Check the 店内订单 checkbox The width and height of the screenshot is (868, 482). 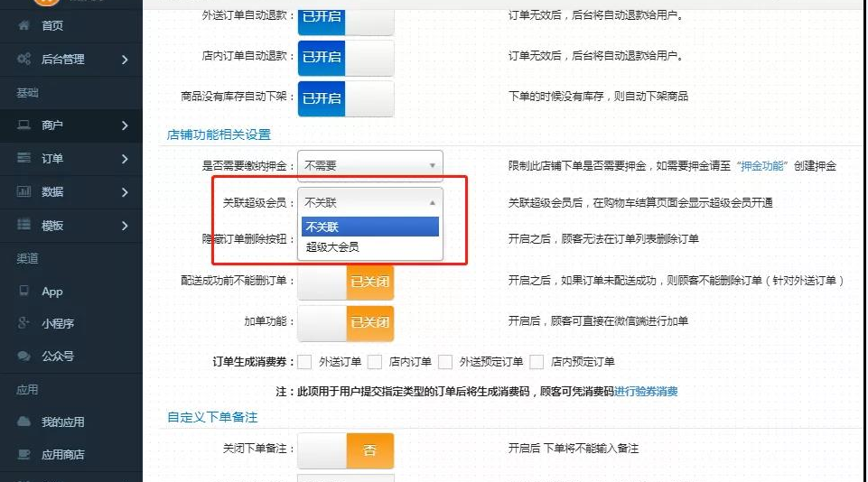point(375,362)
